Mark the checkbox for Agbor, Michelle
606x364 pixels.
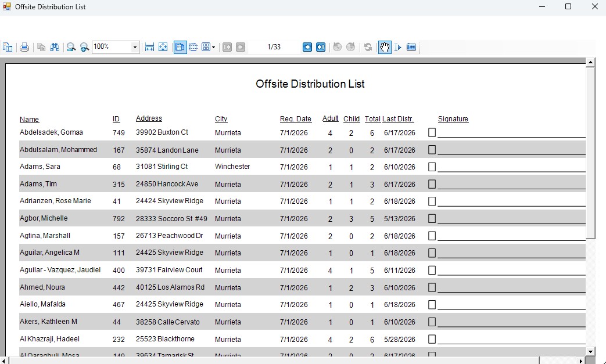(x=432, y=218)
